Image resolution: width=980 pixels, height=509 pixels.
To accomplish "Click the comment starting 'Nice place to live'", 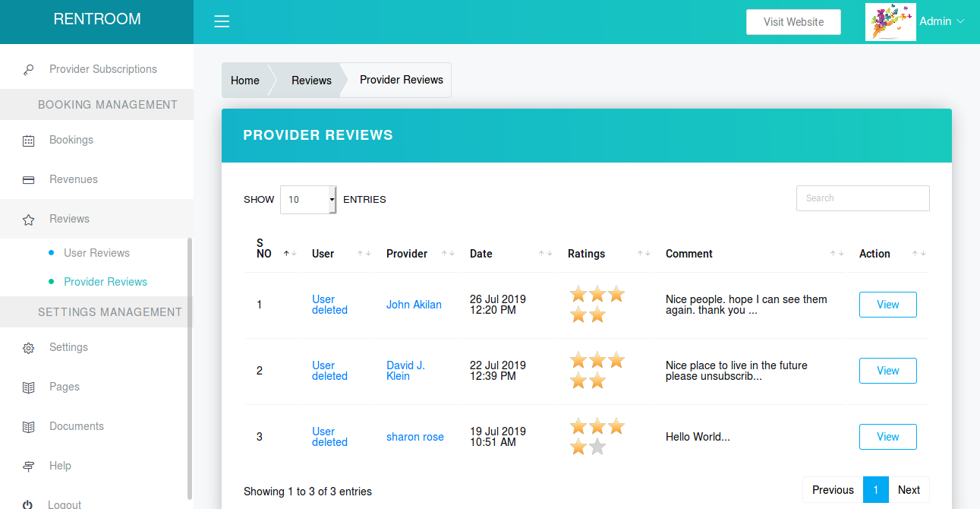I will click(x=736, y=371).
